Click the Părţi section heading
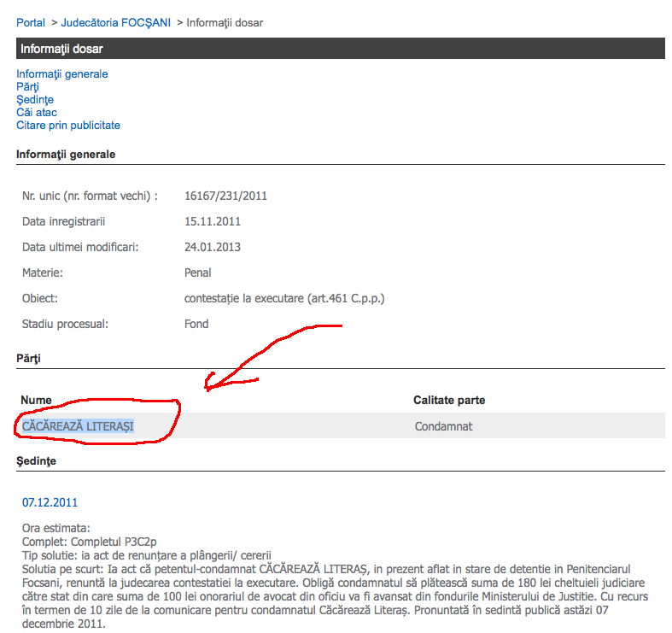This screenshot has width=672, height=633. (x=28, y=359)
